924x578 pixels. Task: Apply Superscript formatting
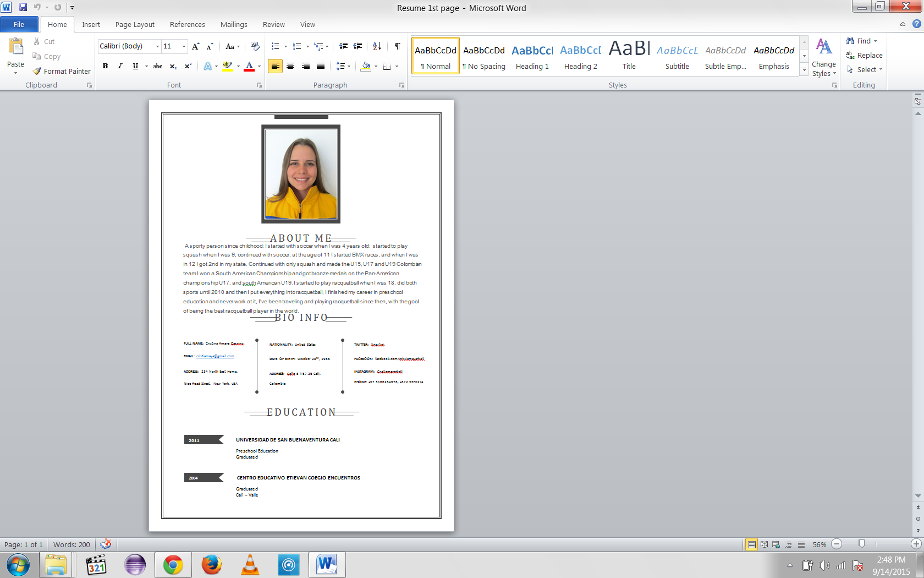click(187, 66)
